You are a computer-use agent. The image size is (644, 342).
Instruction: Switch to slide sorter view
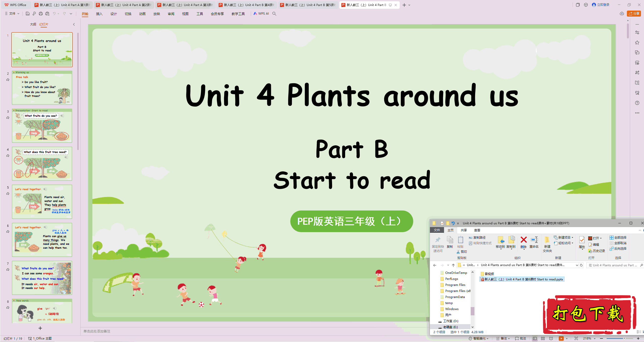point(543,338)
